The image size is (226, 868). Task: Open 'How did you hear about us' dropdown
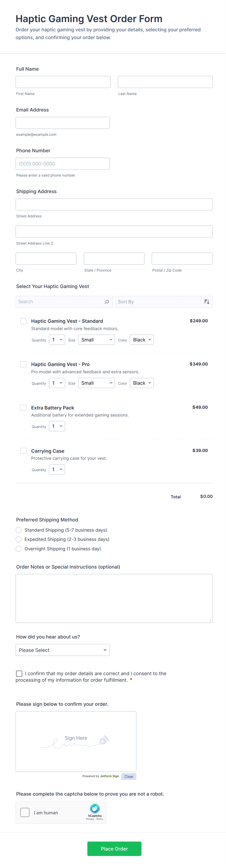pyautogui.click(x=63, y=650)
